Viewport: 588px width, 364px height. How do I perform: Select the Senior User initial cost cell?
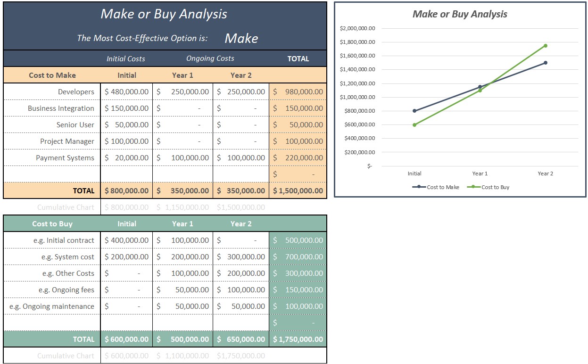point(126,125)
